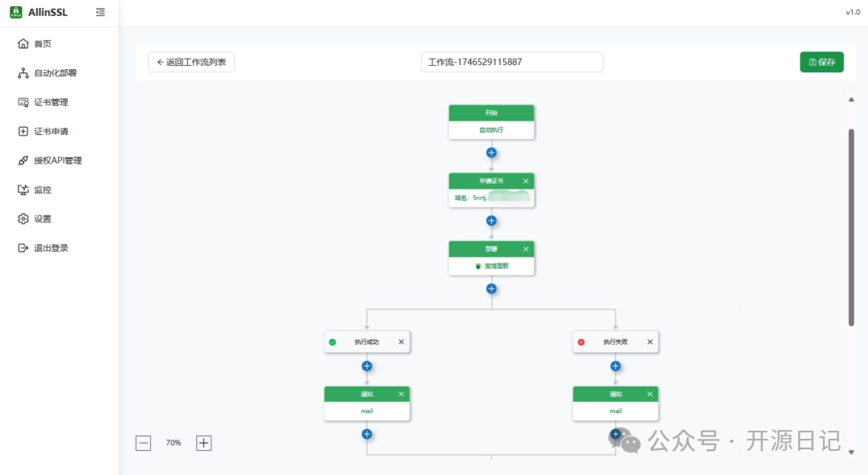This screenshot has width=868, height=475.
Task: Click the AllinSSL logo icon
Action: coord(15,12)
